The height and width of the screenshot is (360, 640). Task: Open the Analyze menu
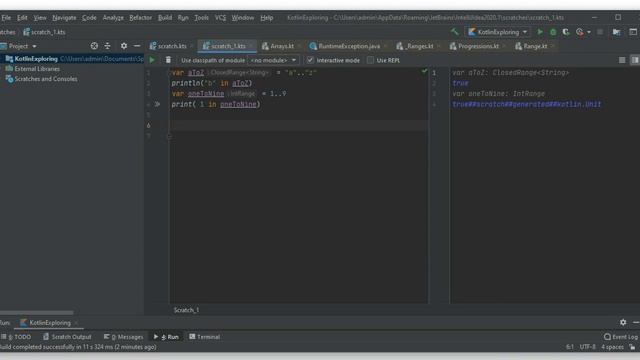(113, 18)
